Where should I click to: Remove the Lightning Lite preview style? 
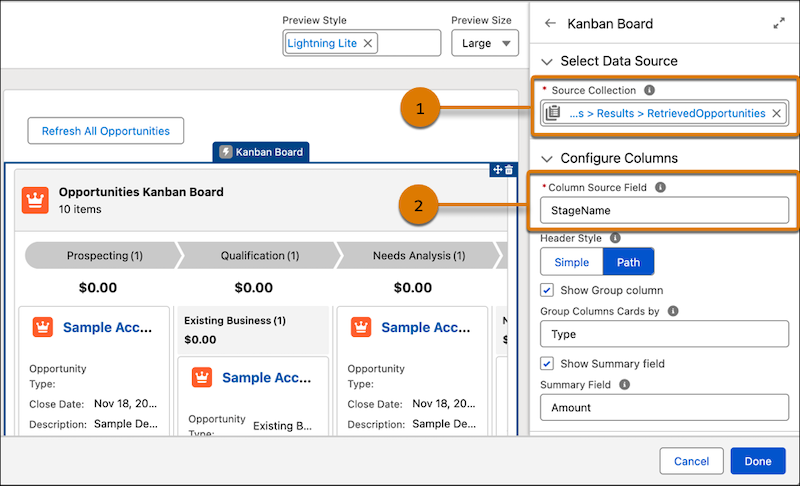click(x=367, y=43)
